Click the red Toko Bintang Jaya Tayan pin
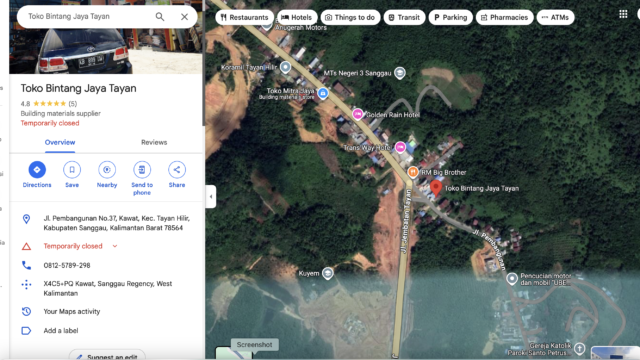Viewport: 640px width, 360px height. coord(436,188)
